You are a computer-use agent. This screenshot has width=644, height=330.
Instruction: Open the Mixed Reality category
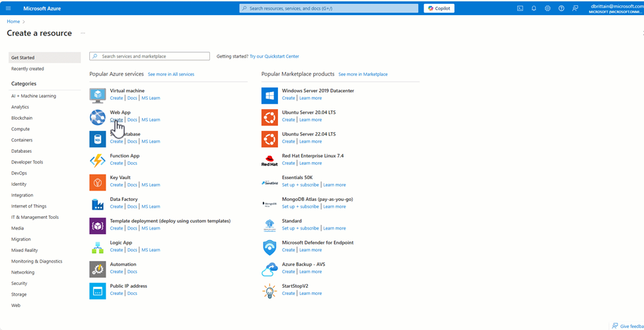pos(24,250)
